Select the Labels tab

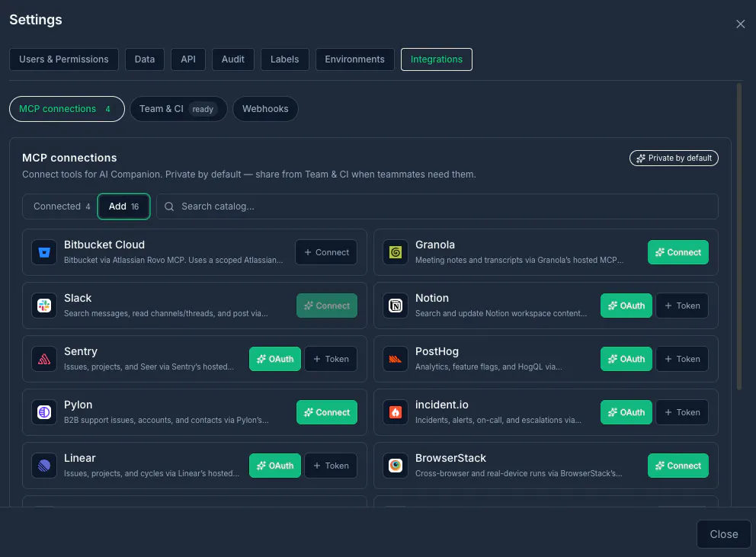pyautogui.click(x=284, y=59)
